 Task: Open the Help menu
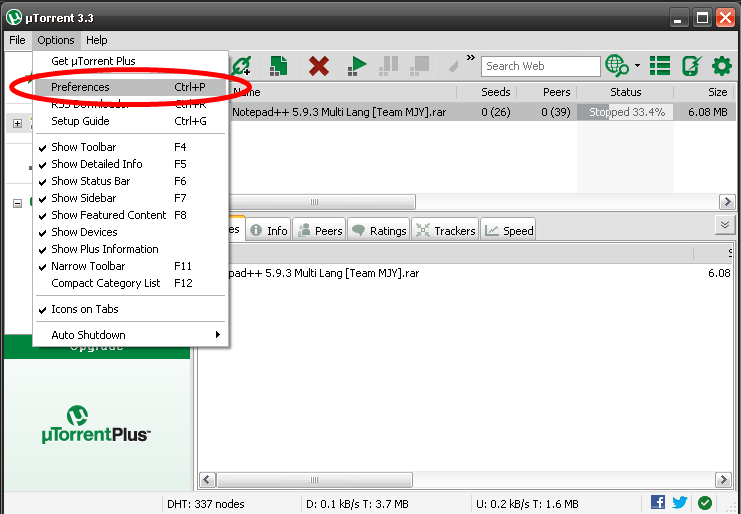click(97, 41)
